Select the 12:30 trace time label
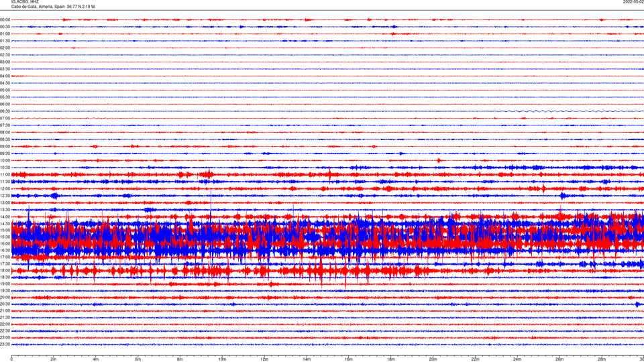The height and width of the screenshot is (362, 644). pos(5,196)
